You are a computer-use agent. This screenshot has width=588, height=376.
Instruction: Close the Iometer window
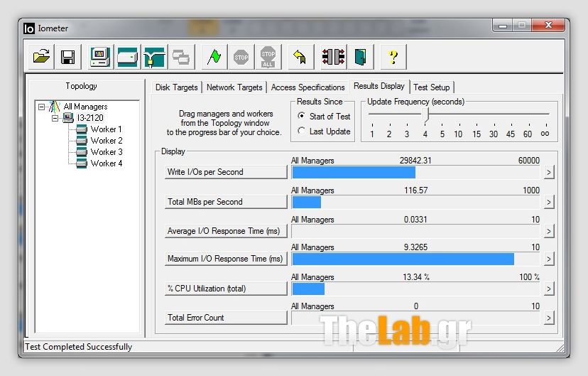pos(548,25)
